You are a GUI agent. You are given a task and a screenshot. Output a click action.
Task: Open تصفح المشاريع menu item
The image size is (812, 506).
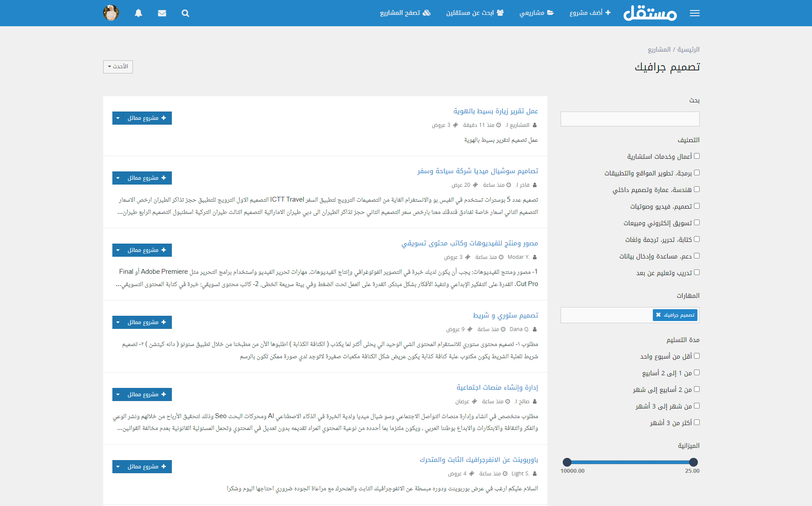[x=405, y=13]
